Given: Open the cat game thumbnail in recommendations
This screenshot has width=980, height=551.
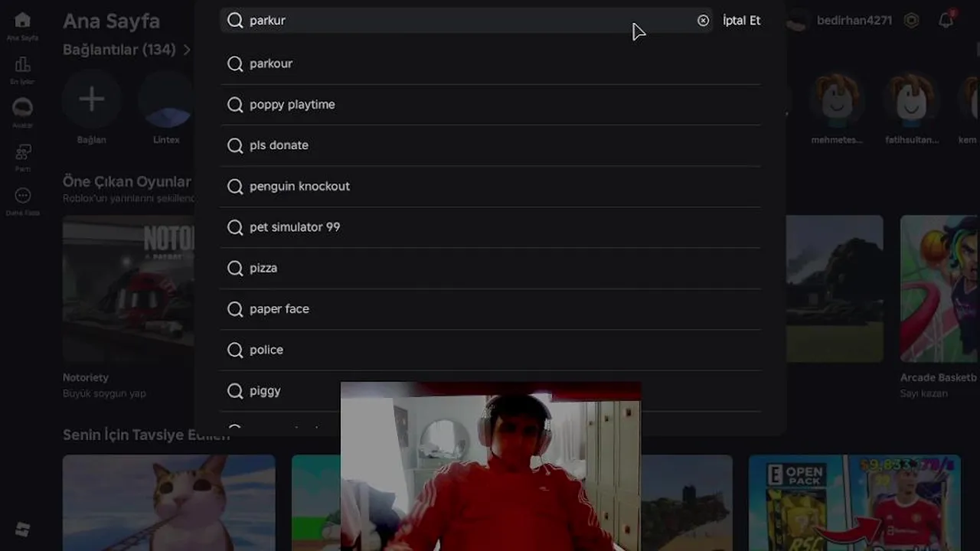Looking at the screenshot, I should [x=168, y=503].
